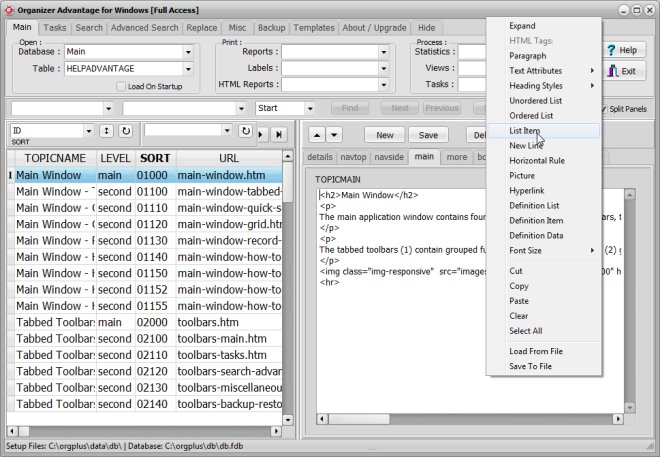
Task: Move record down arrow button
Action: pos(334,135)
